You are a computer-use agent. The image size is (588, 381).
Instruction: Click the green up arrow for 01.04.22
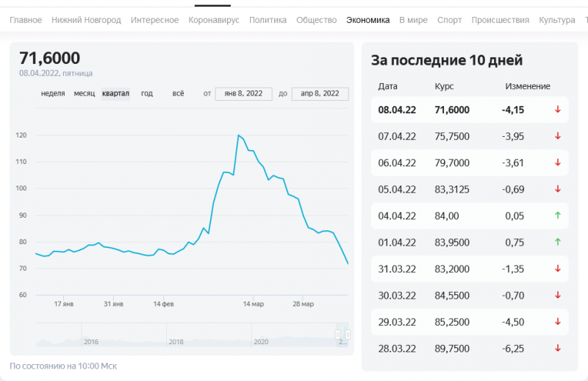point(558,242)
